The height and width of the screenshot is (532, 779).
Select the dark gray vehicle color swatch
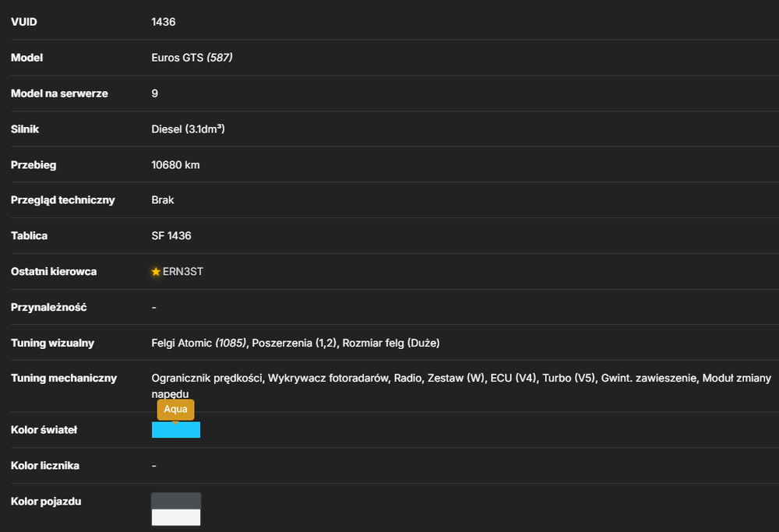pos(176,501)
